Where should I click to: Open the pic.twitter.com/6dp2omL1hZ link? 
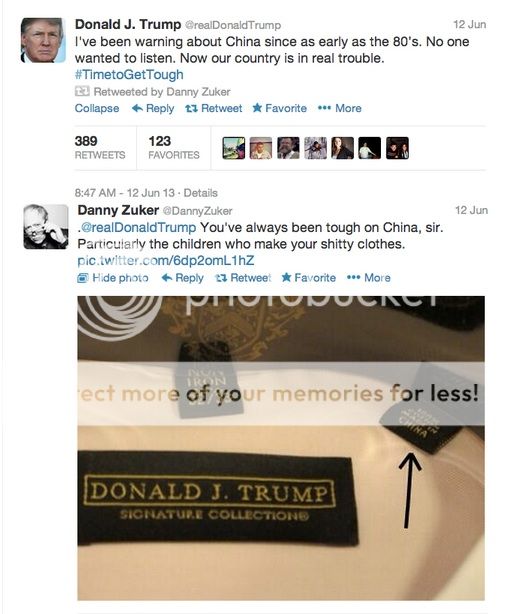coord(166,260)
